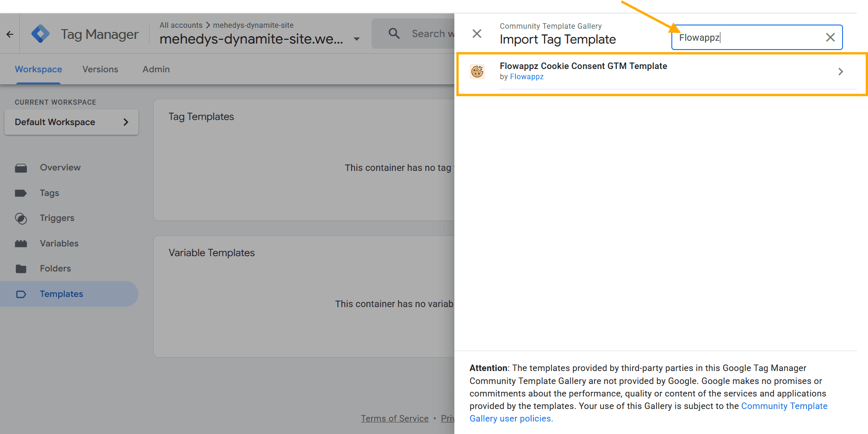
Task: Click the Tag Manager product name
Action: coord(99,34)
